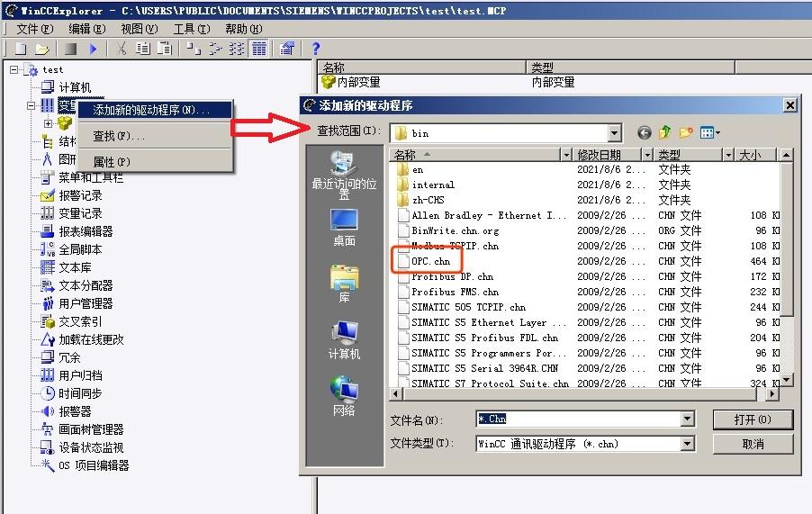Screen dimensions: 812x514
Task: Click the 取消 button
Action: 753,444
